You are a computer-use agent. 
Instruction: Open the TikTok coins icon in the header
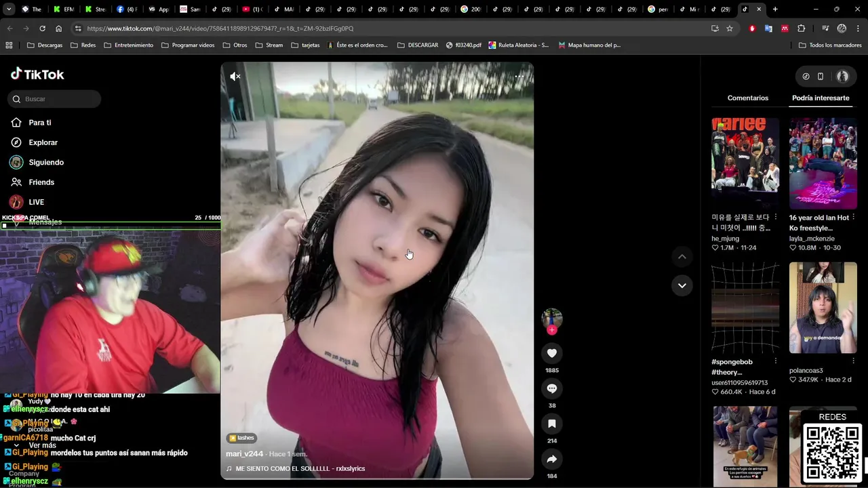click(806, 77)
